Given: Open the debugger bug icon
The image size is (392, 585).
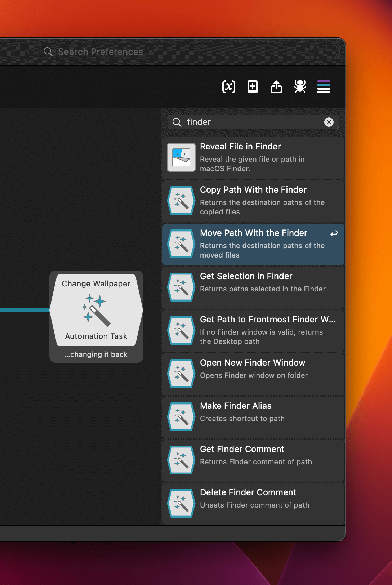Looking at the screenshot, I should coord(300,87).
